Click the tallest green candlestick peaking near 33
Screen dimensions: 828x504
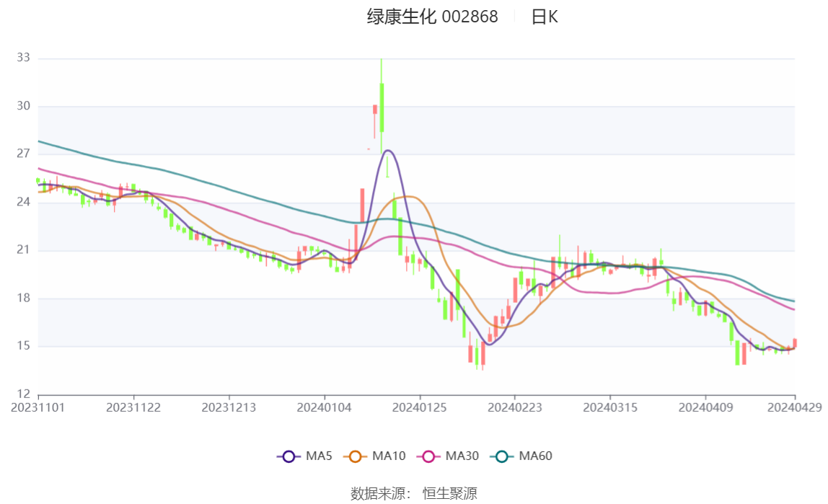[x=382, y=107]
